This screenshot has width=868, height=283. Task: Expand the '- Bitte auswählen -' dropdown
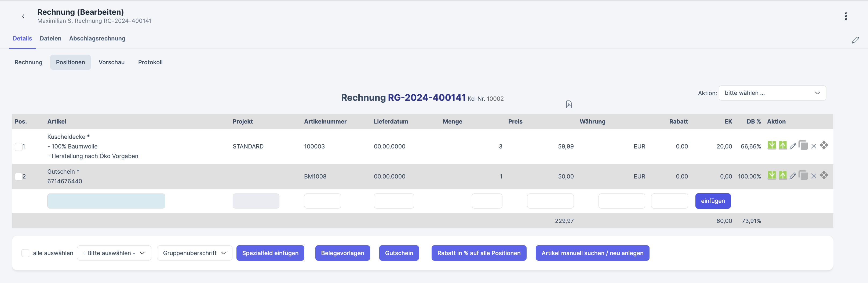click(114, 253)
